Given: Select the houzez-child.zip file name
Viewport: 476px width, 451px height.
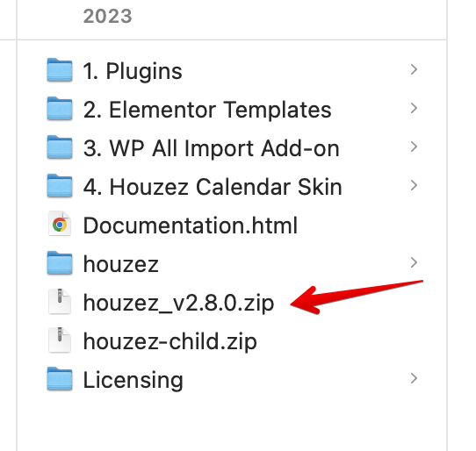Looking at the screenshot, I should (170, 341).
